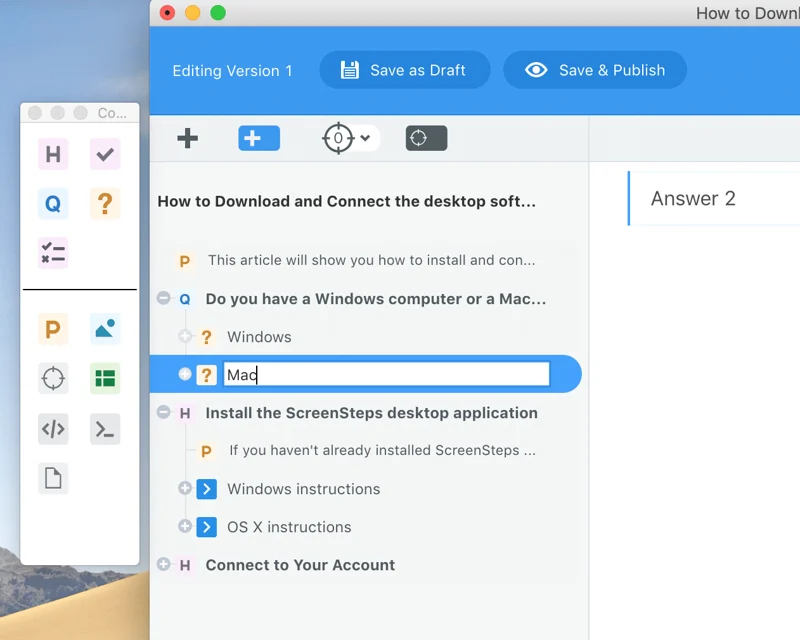Click the blue chevron icon for OS X instructions
Screen dimensions: 800x640
[207, 527]
